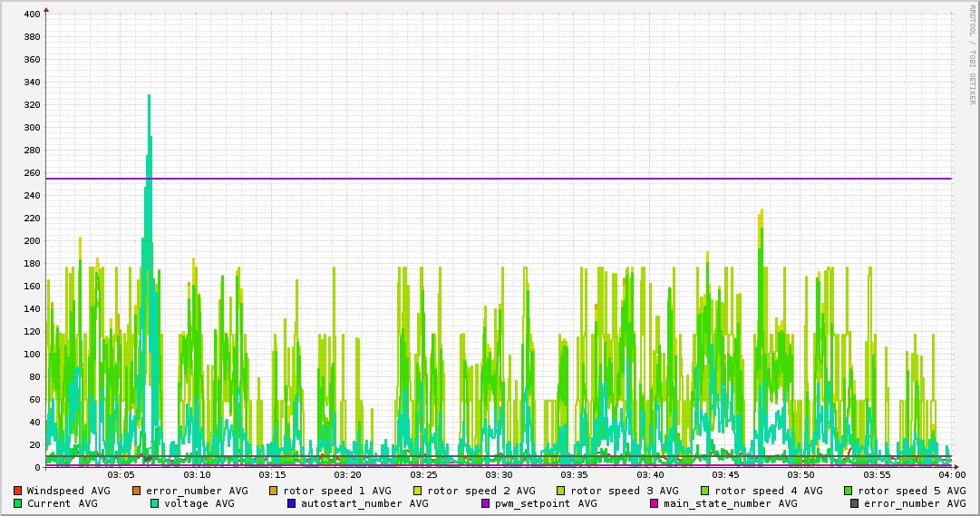Click the red Windspeed AVG legend swatch
This screenshot has height=516, width=980.
(18, 491)
